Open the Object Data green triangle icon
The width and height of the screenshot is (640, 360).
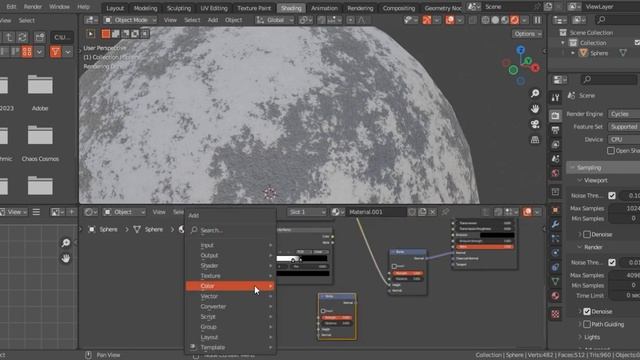(555, 281)
